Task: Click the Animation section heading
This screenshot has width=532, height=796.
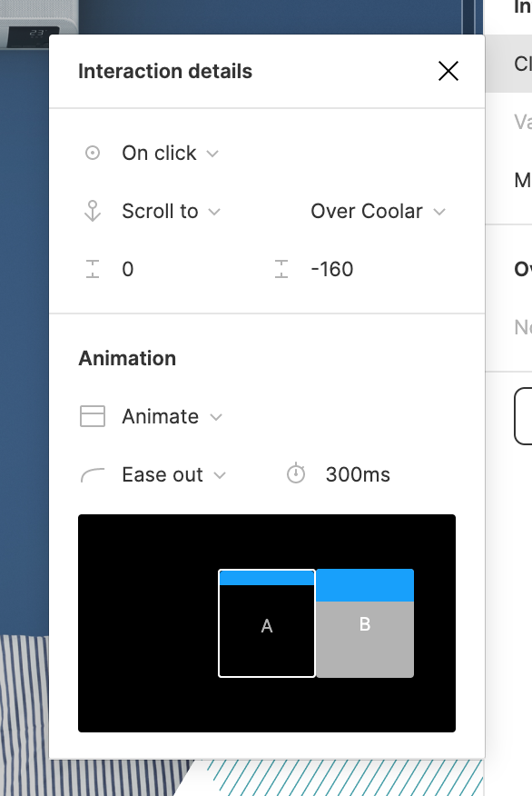Action: point(127,358)
